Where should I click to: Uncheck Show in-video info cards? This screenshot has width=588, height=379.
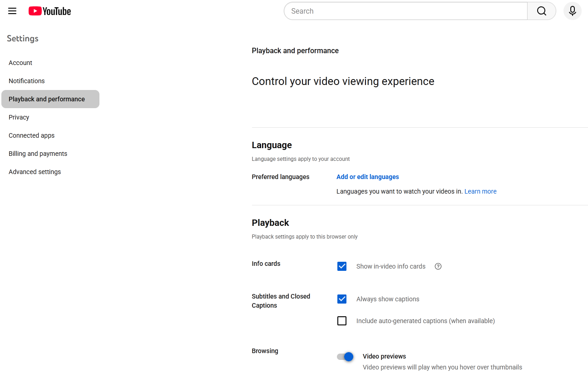pyautogui.click(x=342, y=266)
